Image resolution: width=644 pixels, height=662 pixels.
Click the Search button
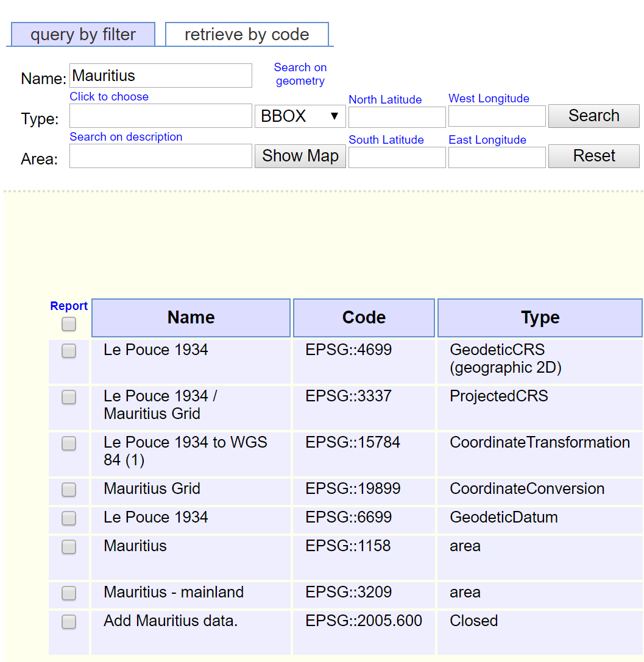click(594, 116)
